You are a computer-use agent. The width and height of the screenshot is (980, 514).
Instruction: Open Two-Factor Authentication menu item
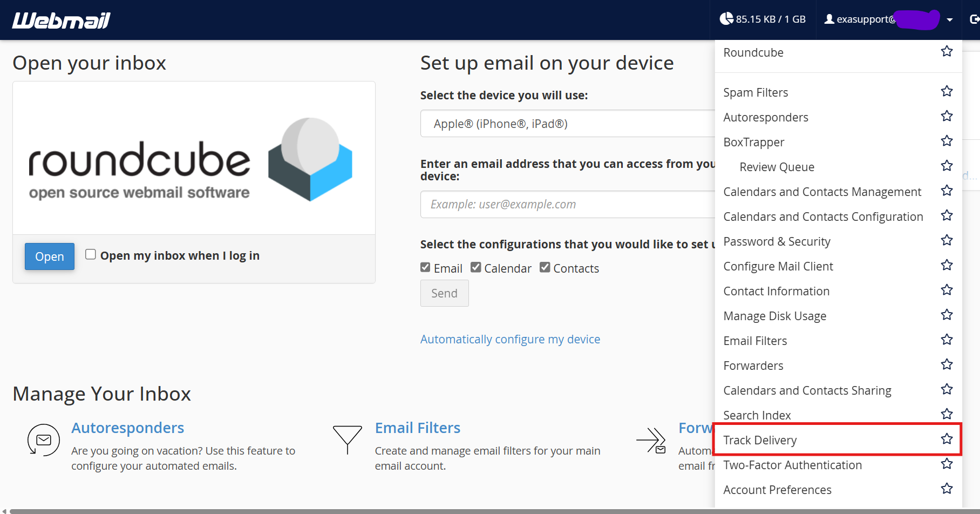[793, 465]
